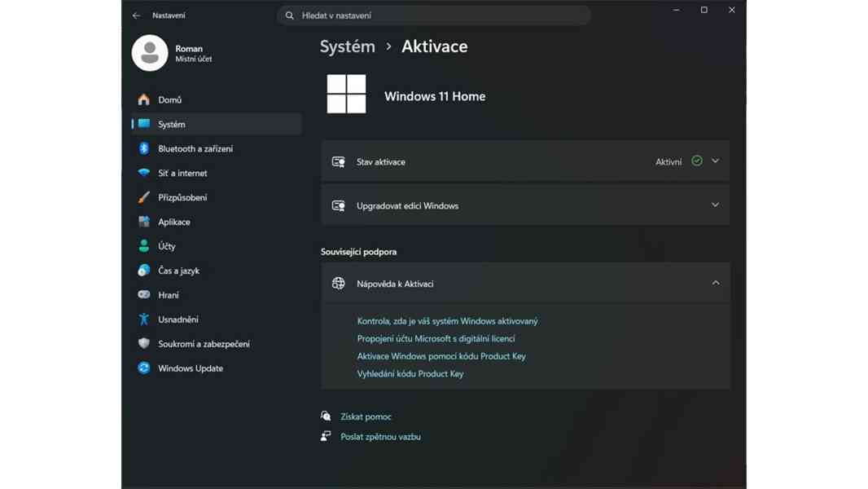Open link Kontrola, zda je váš systém Windows aktivovaný
This screenshot has height=489, width=868.
447,321
